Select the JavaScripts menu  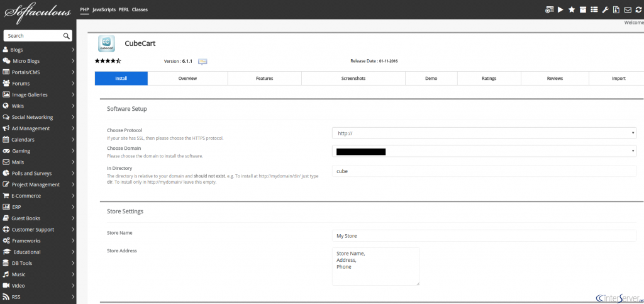pyautogui.click(x=104, y=9)
